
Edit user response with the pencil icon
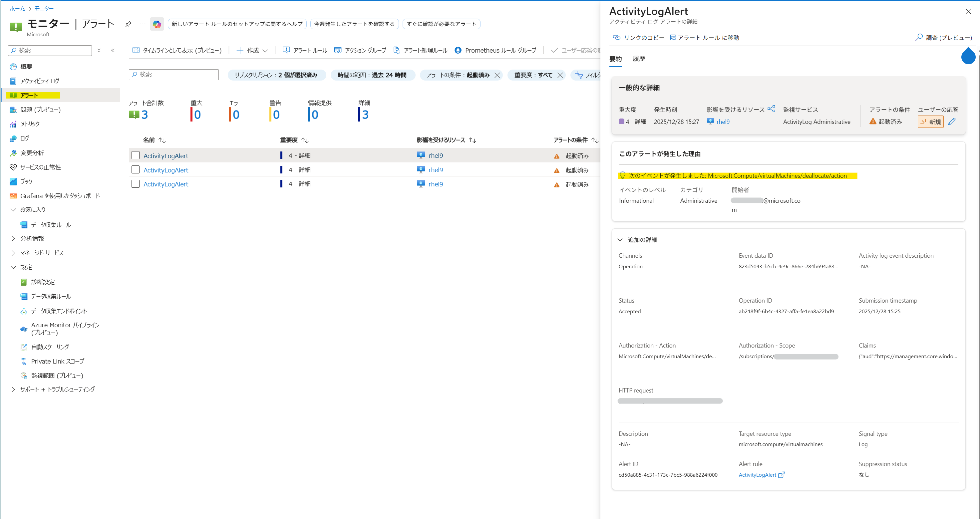[952, 122]
